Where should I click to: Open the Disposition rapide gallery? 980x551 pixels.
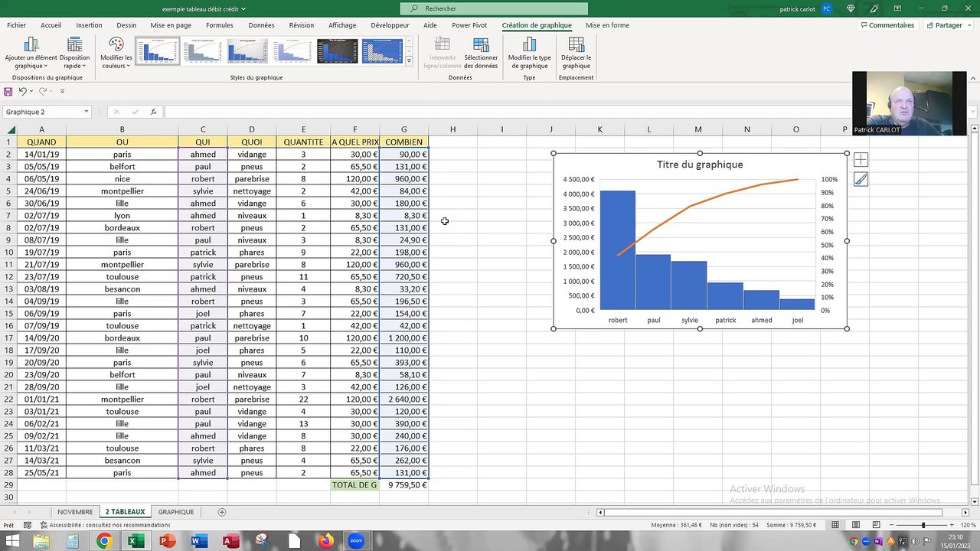pos(74,53)
